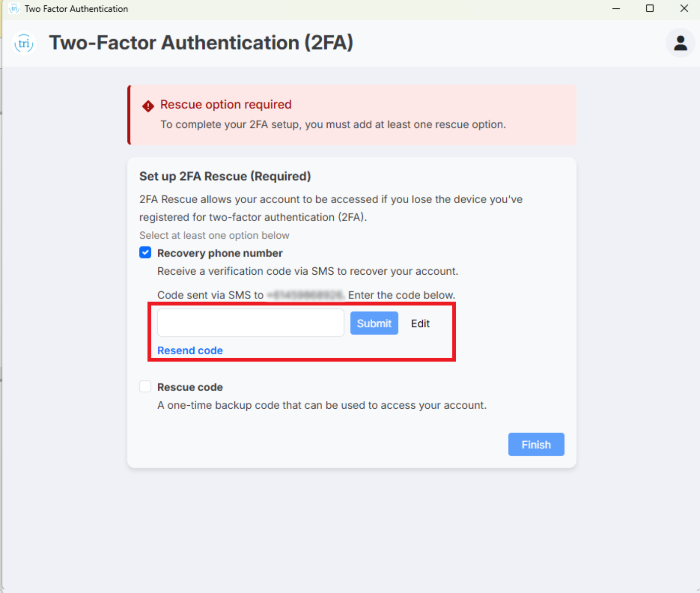Click the small tri icon in title bar
This screenshot has width=700, height=593.
coord(14,9)
